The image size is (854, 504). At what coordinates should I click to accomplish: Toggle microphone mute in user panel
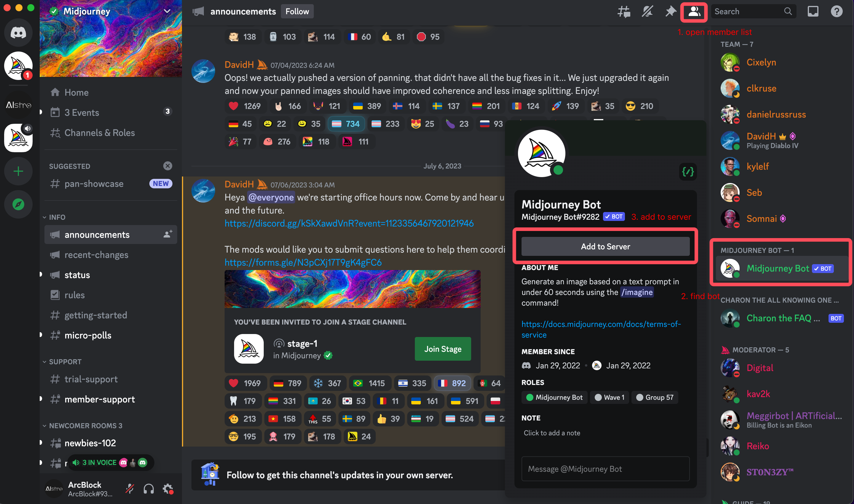pos(129,489)
